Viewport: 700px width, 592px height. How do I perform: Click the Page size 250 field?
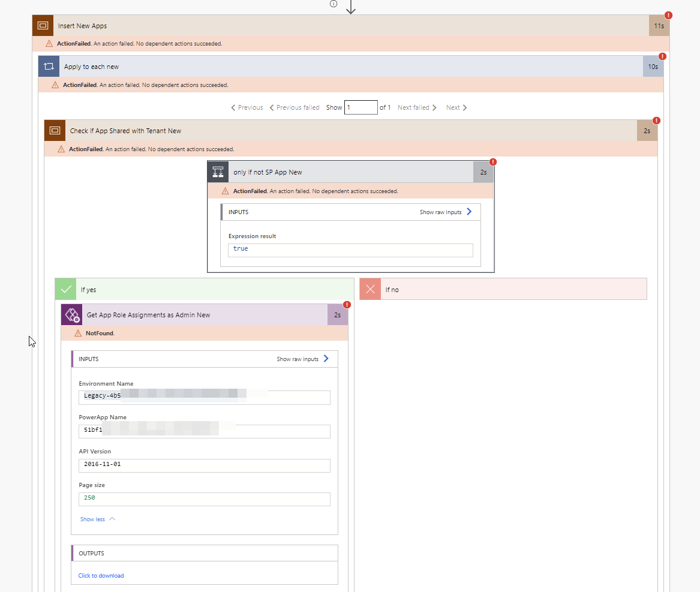point(205,499)
